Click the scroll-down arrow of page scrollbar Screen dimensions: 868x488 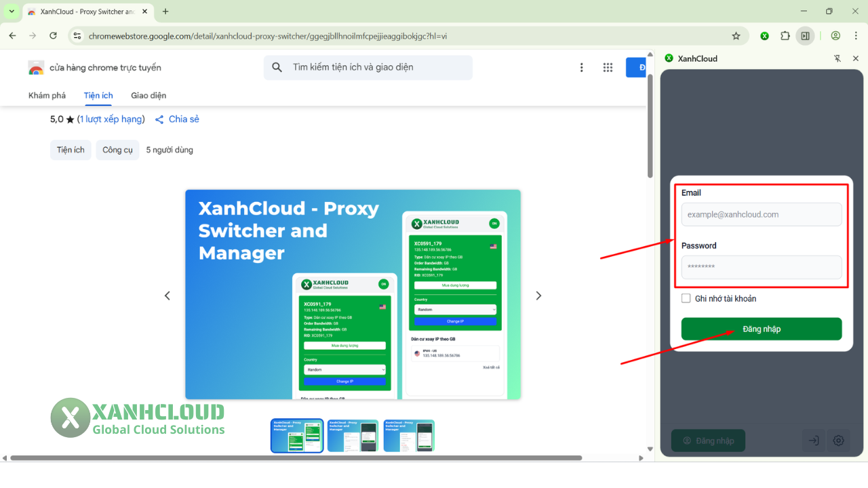pos(650,449)
